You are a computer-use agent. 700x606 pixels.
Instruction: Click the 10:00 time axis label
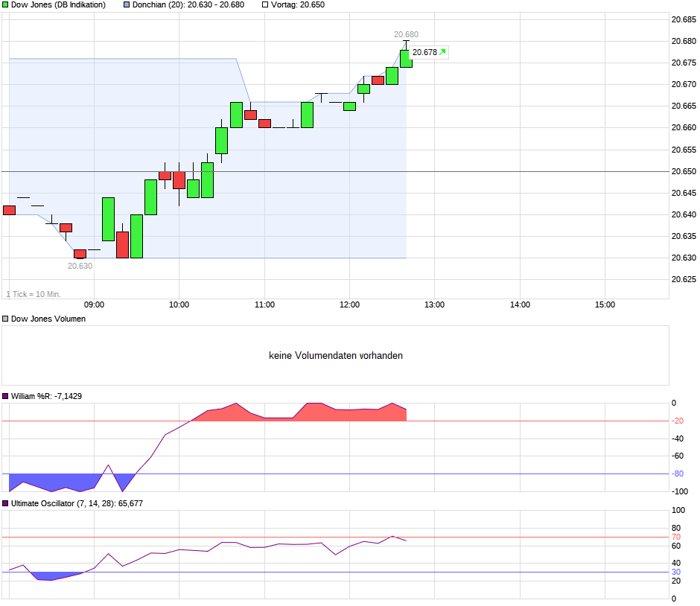179,304
